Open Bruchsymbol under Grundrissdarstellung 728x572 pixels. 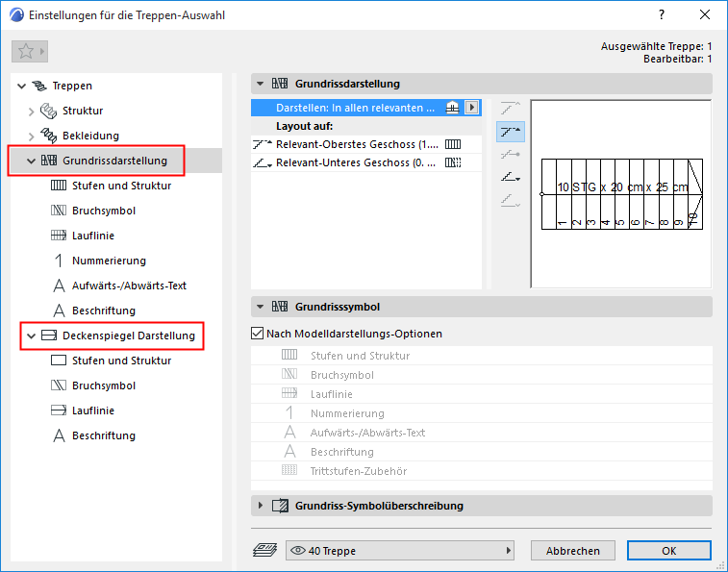(x=104, y=211)
